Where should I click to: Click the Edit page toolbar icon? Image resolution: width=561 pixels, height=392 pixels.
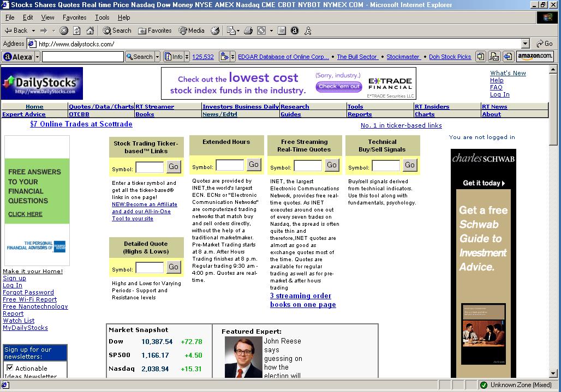pos(261,31)
